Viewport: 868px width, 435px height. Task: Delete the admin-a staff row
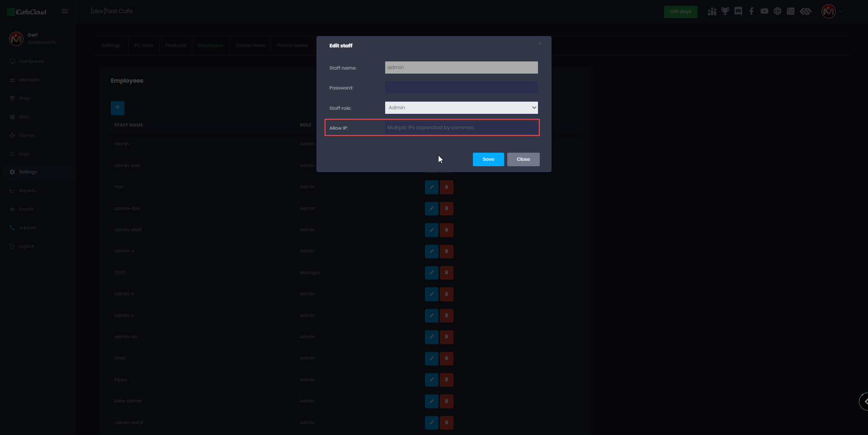pyautogui.click(x=447, y=251)
